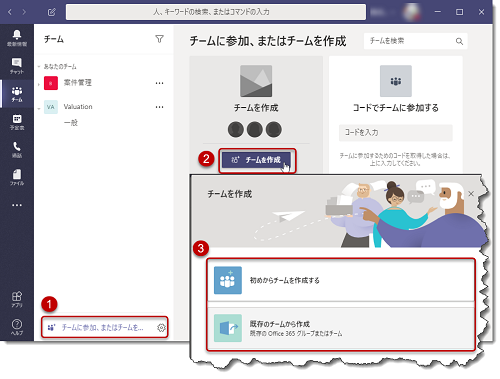Screen dimensions: 500x379
Task: Open Help with the question mark icon
Action: pos(17,327)
